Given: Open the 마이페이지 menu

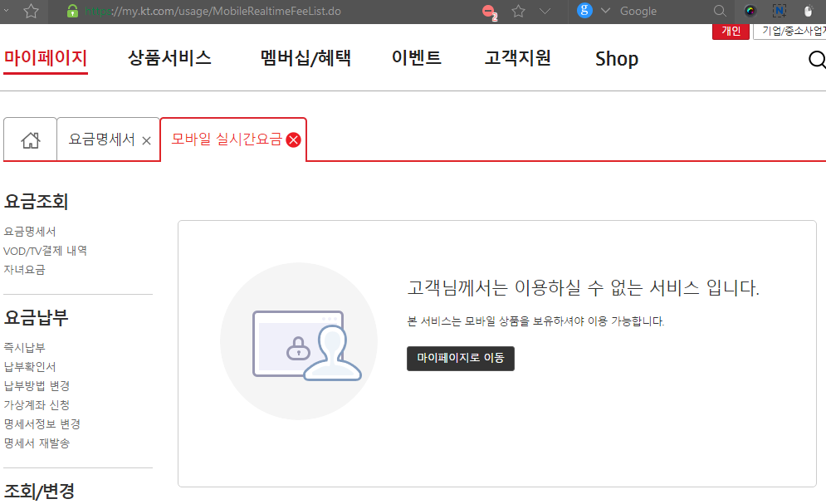Looking at the screenshot, I should pos(46,58).
